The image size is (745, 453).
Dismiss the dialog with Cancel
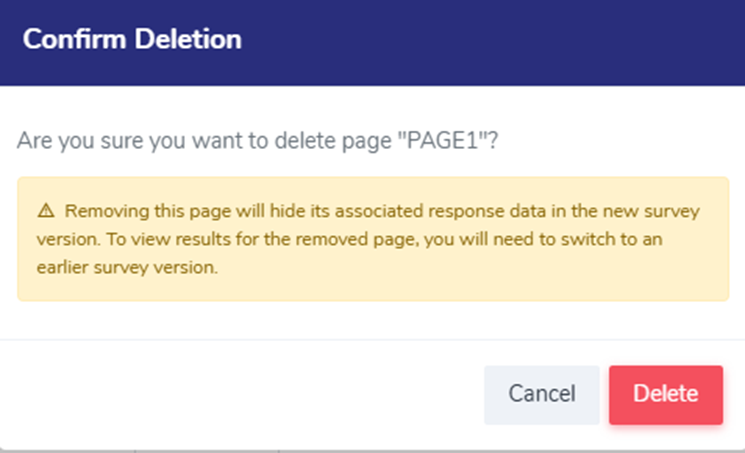[x=541, y=394]
